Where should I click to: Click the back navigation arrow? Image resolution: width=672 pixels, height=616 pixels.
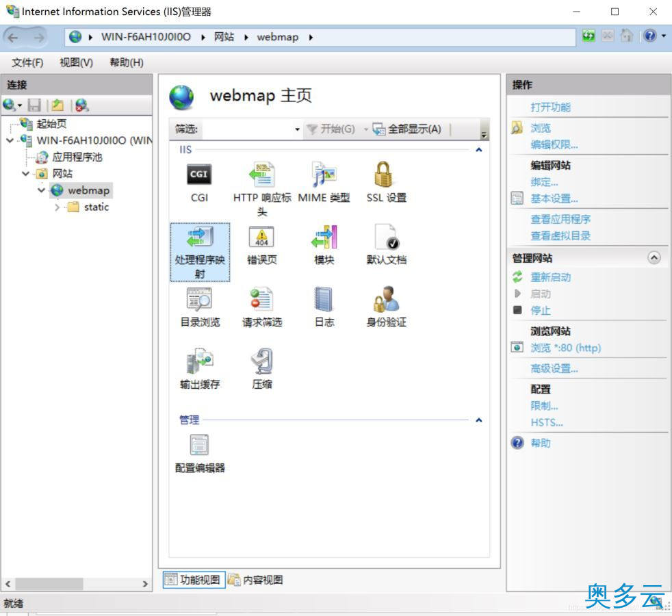click(x=13, y=38)
